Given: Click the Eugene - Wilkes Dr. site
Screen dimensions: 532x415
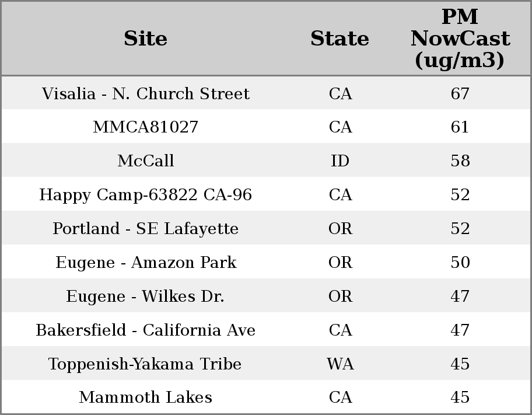Looking at the screenshot, I should tap(145, 297).
